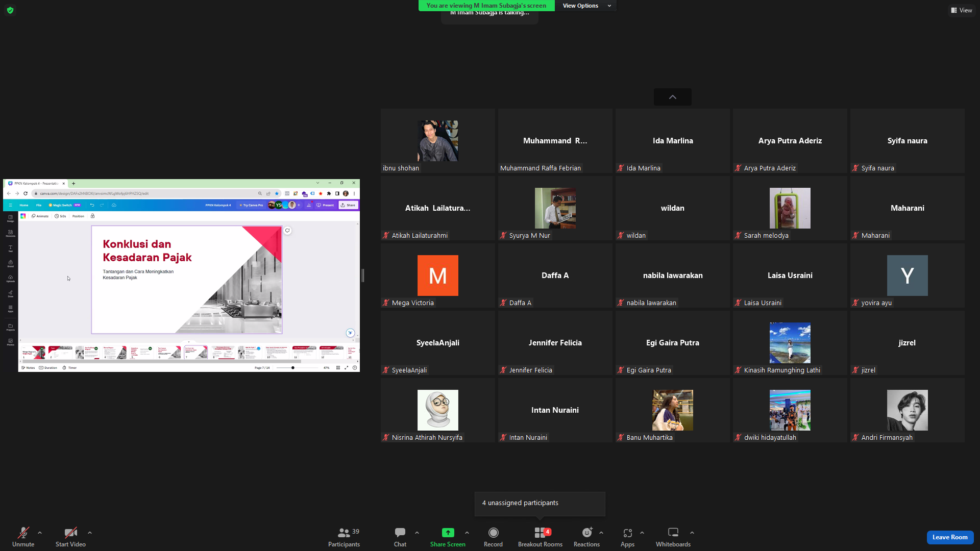Open Canva analytics chart icon

[309, 205]
